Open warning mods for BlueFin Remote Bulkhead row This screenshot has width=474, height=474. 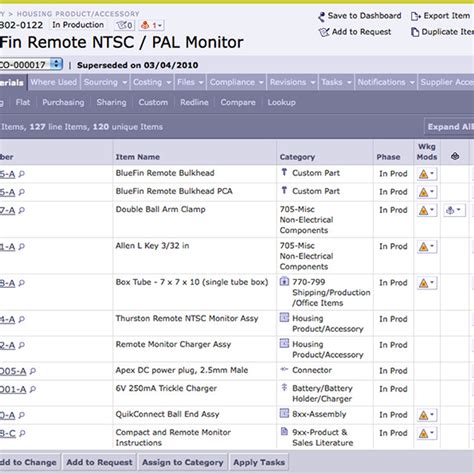[427, 174]
